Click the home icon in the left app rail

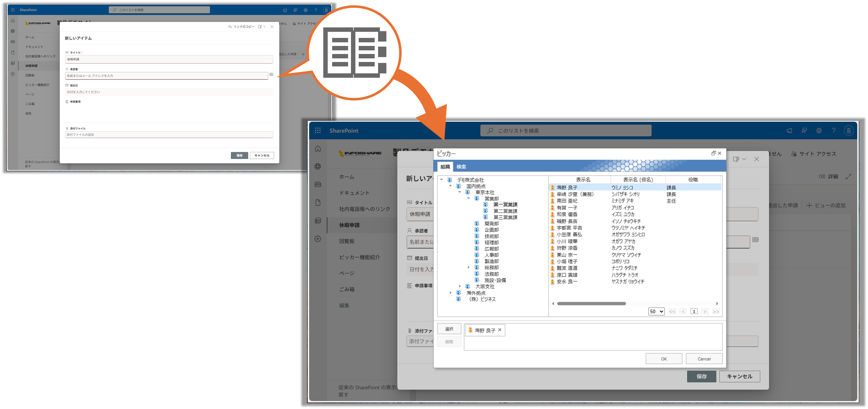pos(318,148)
